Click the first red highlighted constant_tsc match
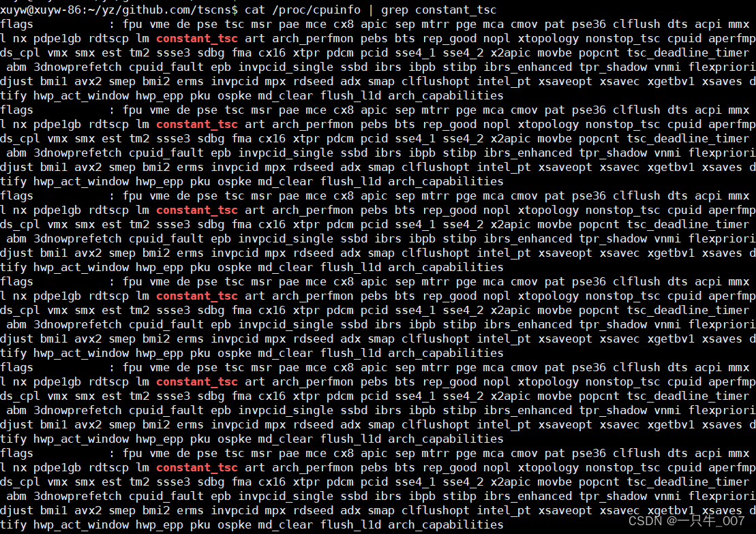Screen dimensions: 756x534 click(x=197, y=39)
